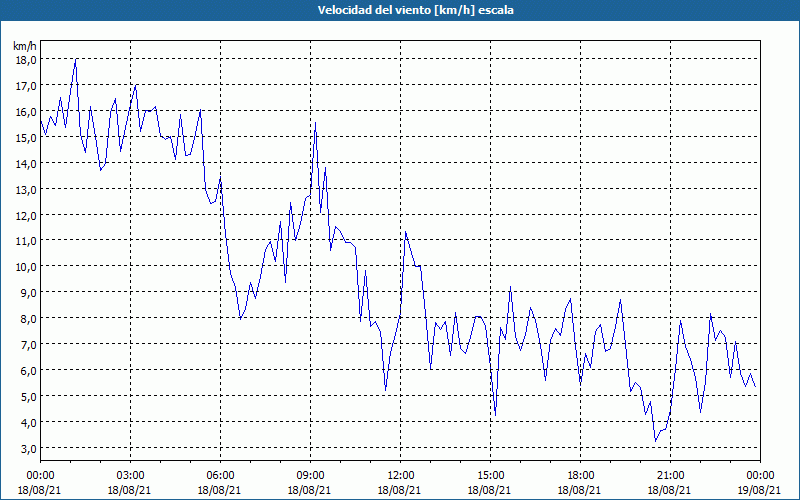Click the 12,0 y-axis value
The image size is (800, 500).
pyautogui.click(x=26, y=216)
